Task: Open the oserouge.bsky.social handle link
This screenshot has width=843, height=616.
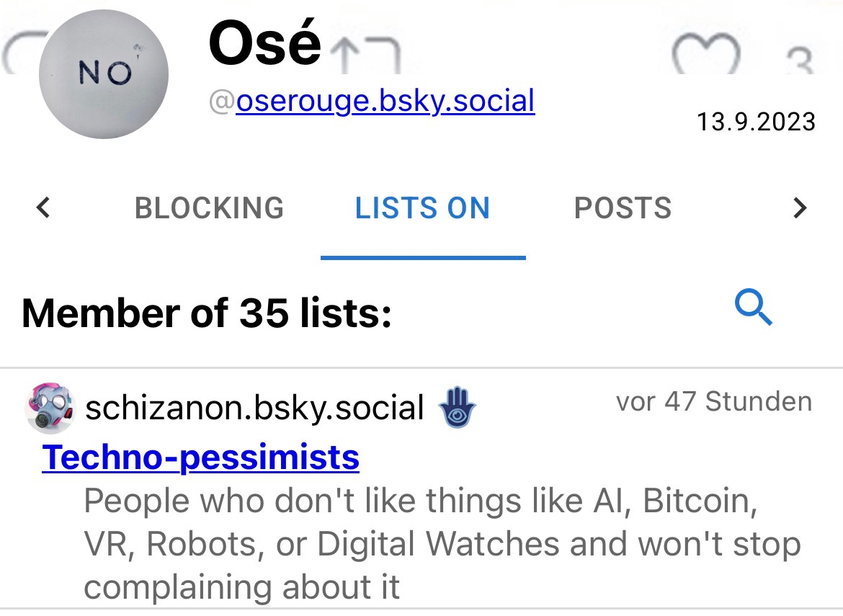Action: coord(385,101)
